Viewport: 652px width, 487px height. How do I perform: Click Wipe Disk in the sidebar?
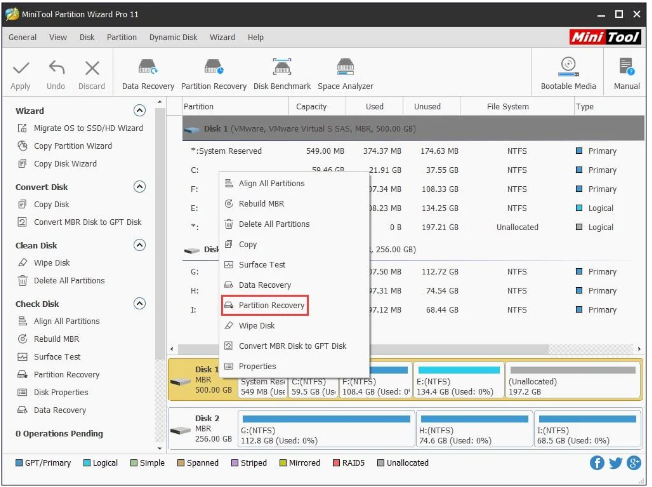click(x=52, y=263)
